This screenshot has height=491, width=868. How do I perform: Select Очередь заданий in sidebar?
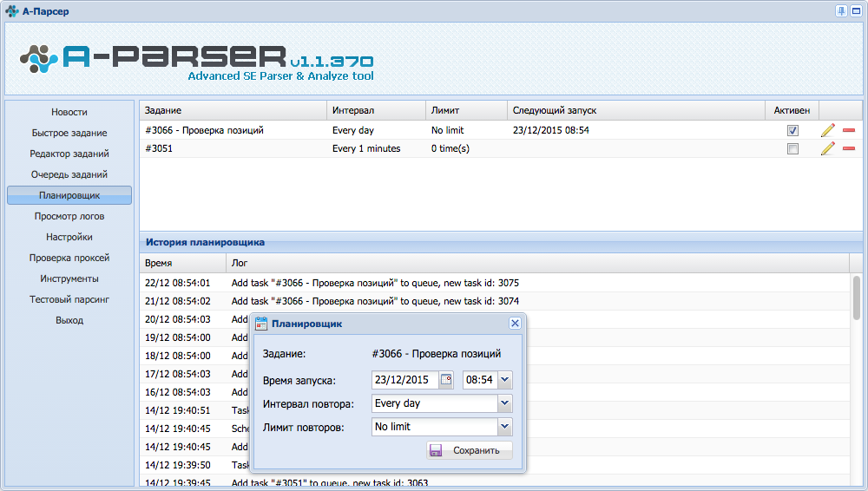69,174
